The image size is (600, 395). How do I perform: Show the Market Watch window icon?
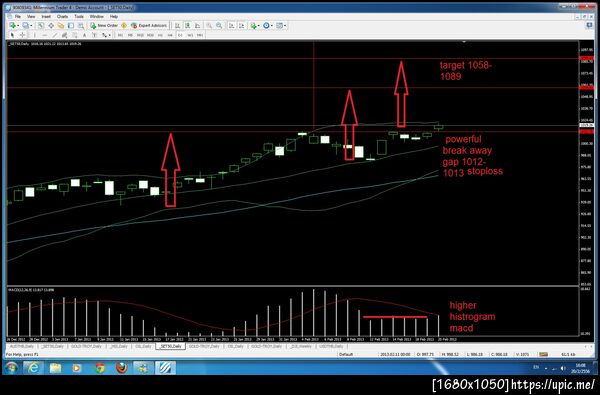(x=41, y=25)
